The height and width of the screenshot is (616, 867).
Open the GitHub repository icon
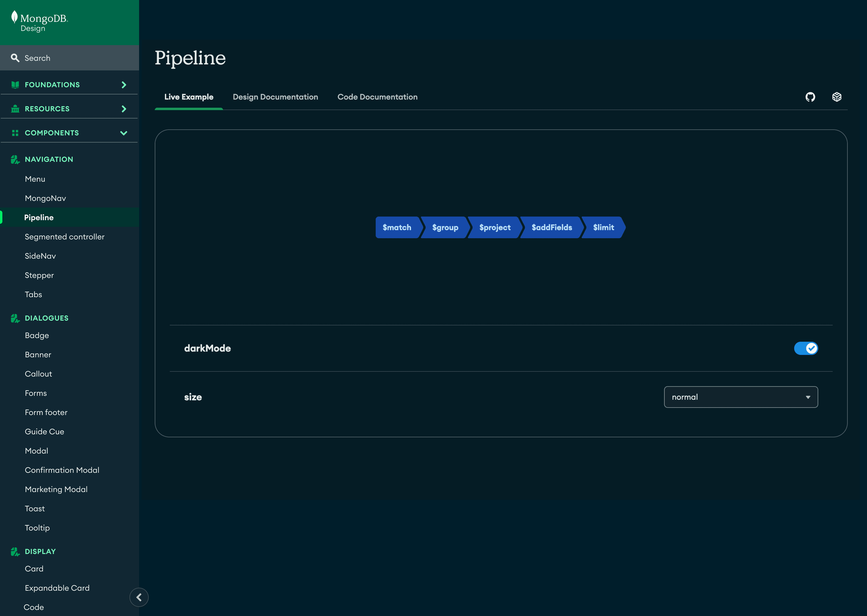810,97
